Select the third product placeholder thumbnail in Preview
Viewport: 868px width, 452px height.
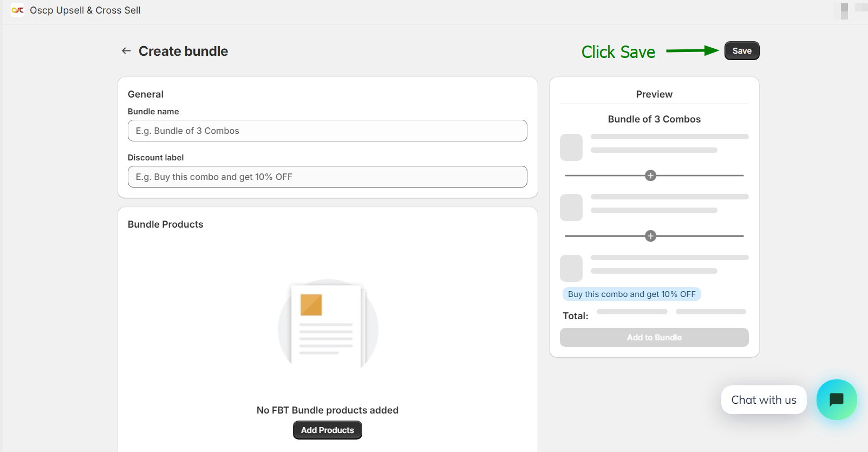[571, 268]
